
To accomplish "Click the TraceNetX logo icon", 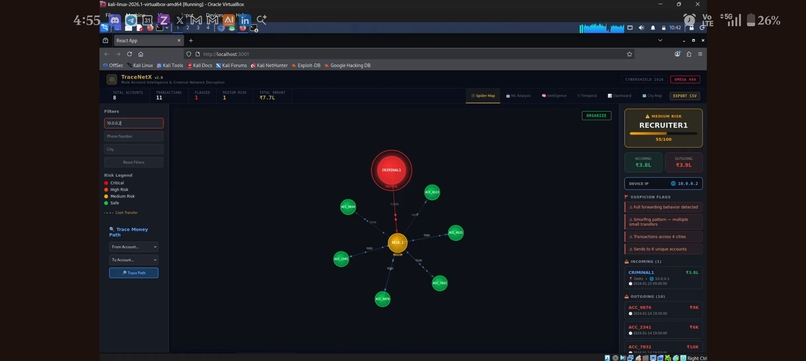I will (x=112, y=79).
